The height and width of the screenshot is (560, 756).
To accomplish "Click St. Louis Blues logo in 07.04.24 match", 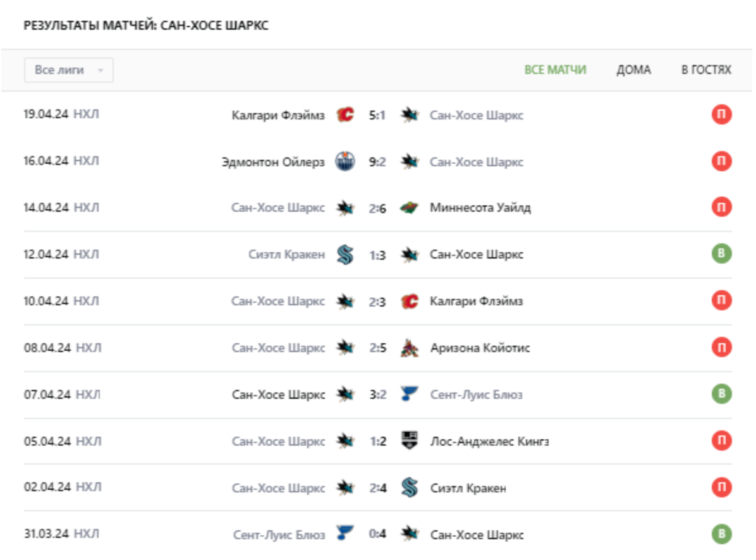I will [410, 394].
